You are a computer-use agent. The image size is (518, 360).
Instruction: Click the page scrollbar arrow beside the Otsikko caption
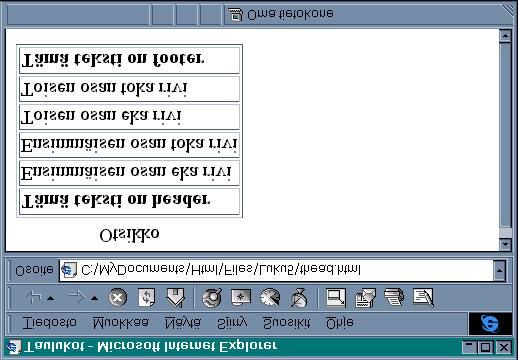tap(505, 244)
